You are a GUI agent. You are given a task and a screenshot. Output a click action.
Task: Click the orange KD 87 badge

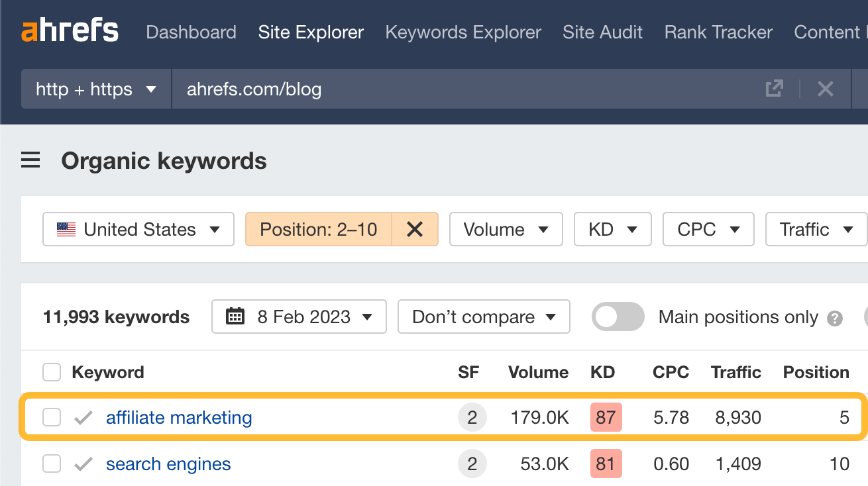tap(606, 417)
